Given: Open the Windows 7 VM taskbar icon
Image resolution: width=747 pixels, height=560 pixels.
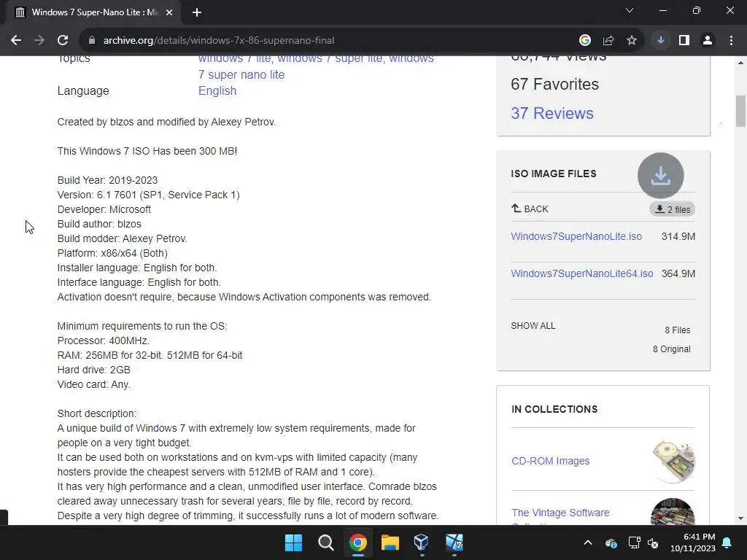Looking at the screenshot, I should click(454, 542).
